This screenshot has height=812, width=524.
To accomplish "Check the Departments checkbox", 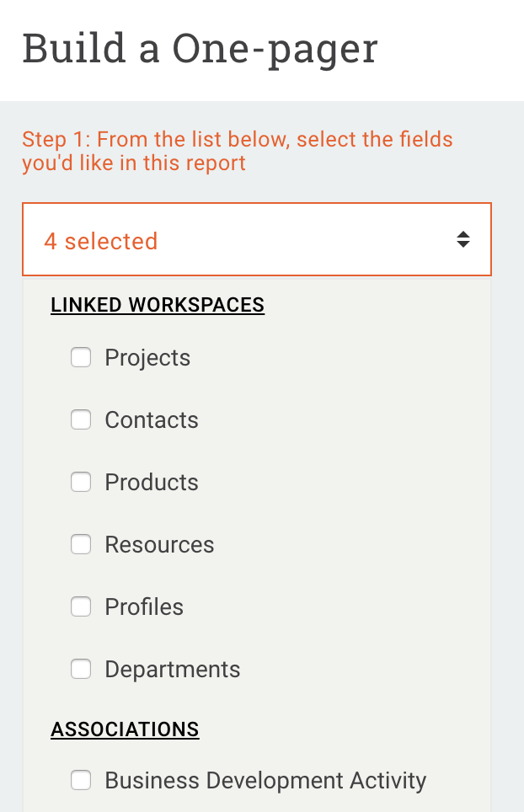I will tap(81, 670).
